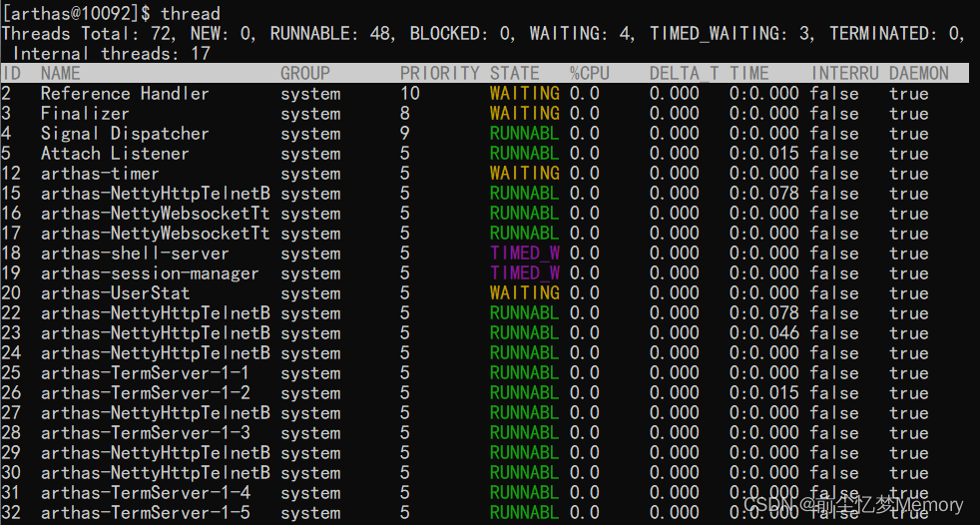Click the NAME column header
Viewport: 980px width, 525px height.
pyautogui.click(x=61, y=73)
